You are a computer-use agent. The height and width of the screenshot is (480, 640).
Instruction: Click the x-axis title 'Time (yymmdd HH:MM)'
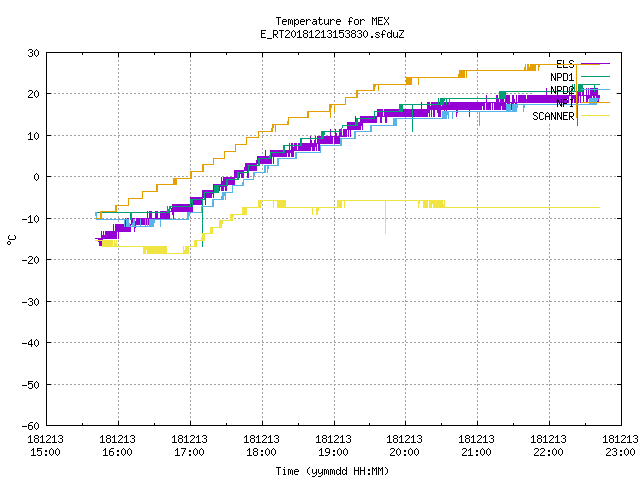point(332,471)
